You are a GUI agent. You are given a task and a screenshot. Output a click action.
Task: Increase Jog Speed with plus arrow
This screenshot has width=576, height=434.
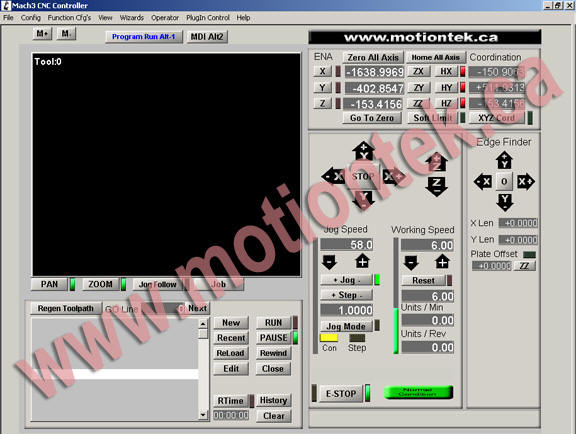click(363, 262)
